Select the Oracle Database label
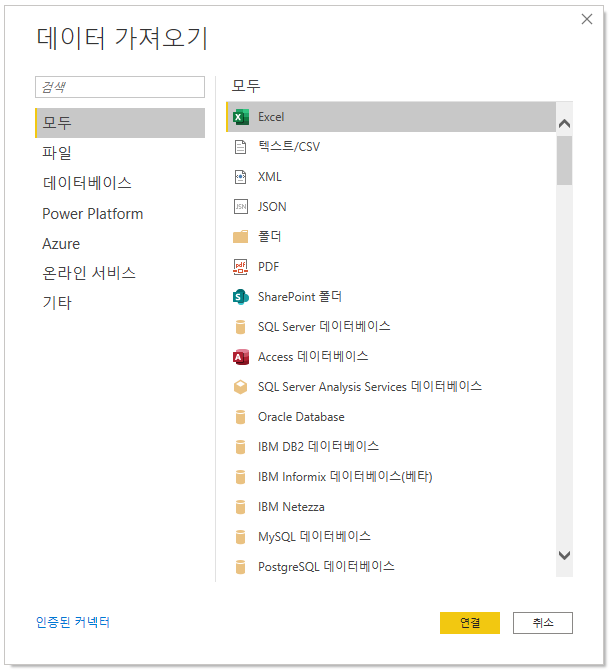 301,417
